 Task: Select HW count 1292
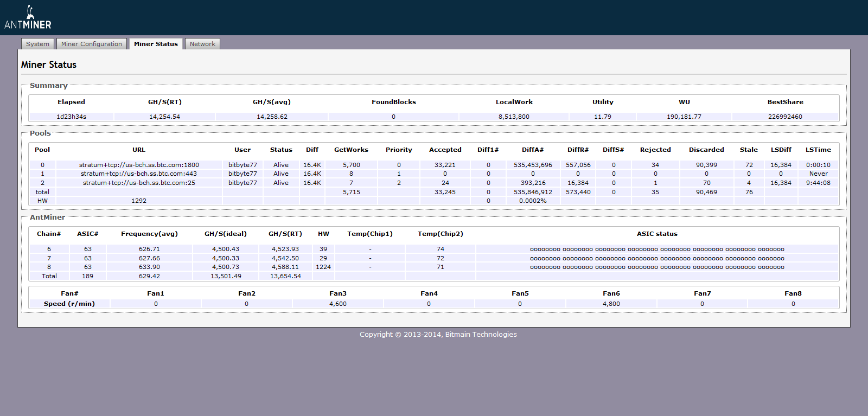[x=139, y=201]
